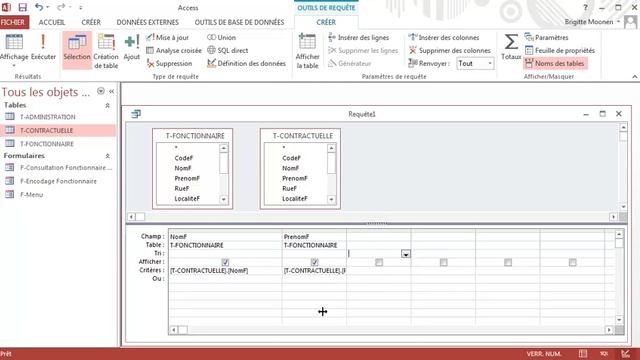This screenshot has height=360, width=640.
Task: Click Requête1 window query icon
Action: point(136,114)
